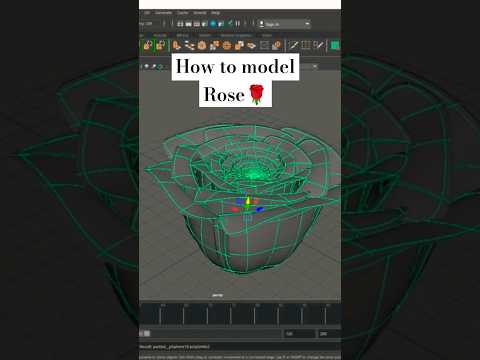The image size is (480, 360).
Task: Click the blue Z-axis manipulator handle
Action: tap(260, 209)
